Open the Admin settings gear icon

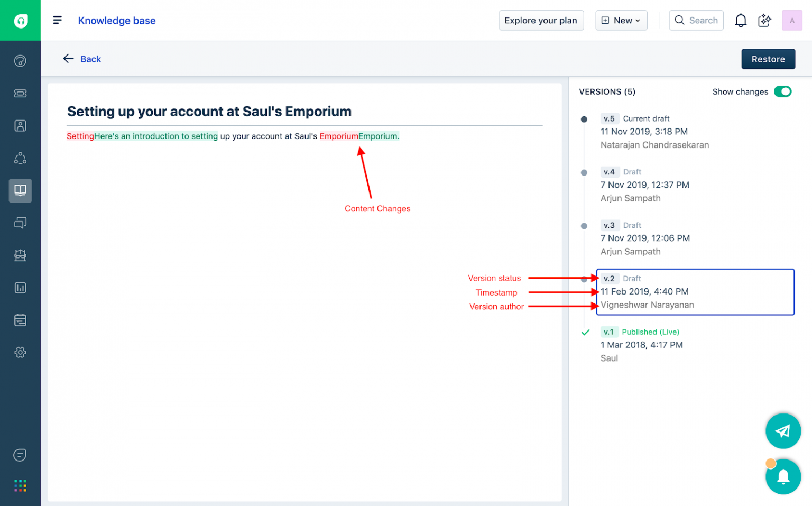(x=20, y=352)
